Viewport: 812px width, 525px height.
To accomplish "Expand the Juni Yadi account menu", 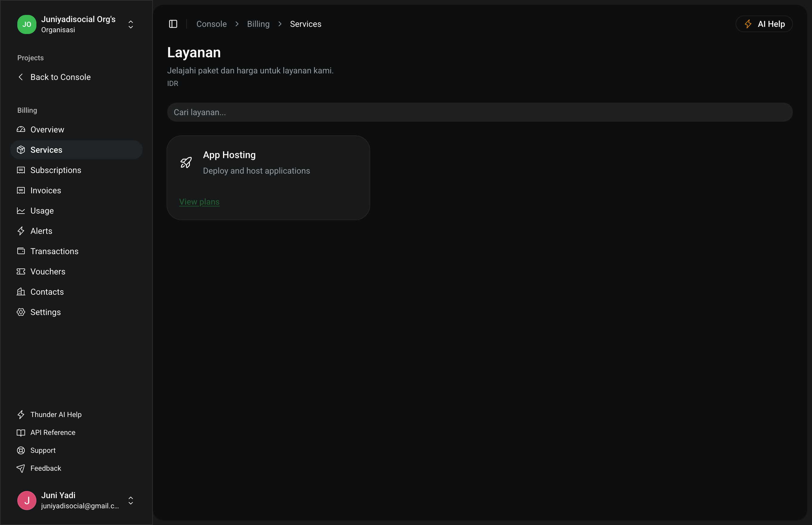I will tap(131, 501).
